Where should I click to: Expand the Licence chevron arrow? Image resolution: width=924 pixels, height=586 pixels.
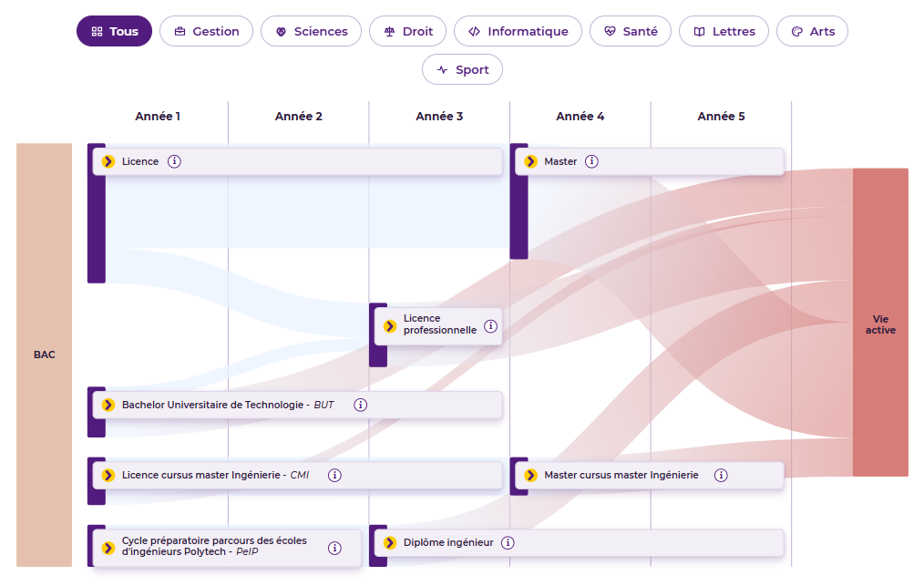click(x=108, y=161)
